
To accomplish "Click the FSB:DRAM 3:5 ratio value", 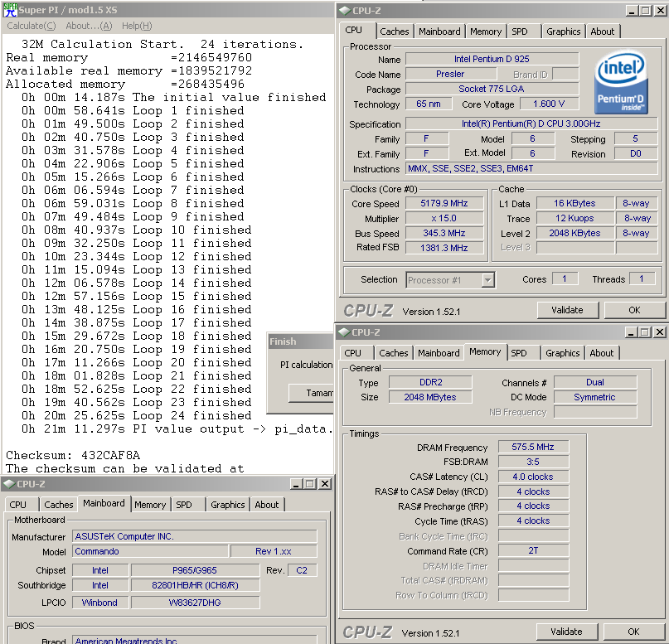I will coord(533,462).
